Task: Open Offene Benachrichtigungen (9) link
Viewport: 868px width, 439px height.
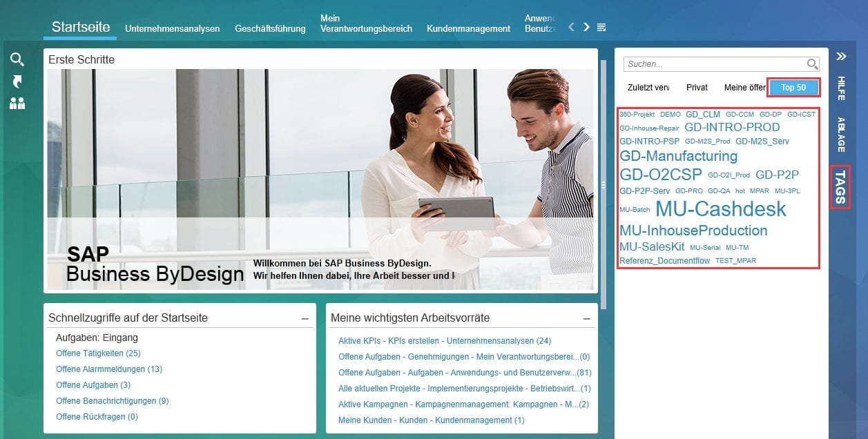Action: [112, 401]
